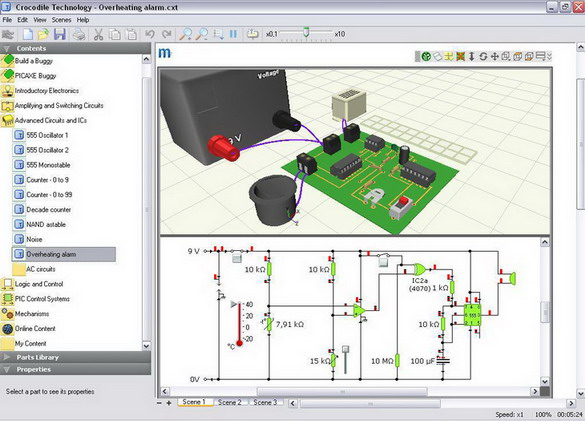
Task: Open the View menu
Action: [40, 20]
